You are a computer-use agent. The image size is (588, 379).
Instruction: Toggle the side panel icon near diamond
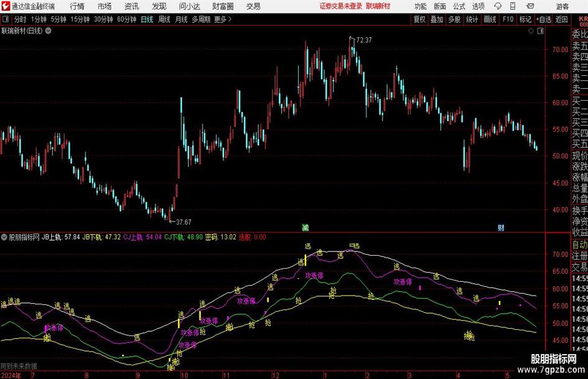540,31
